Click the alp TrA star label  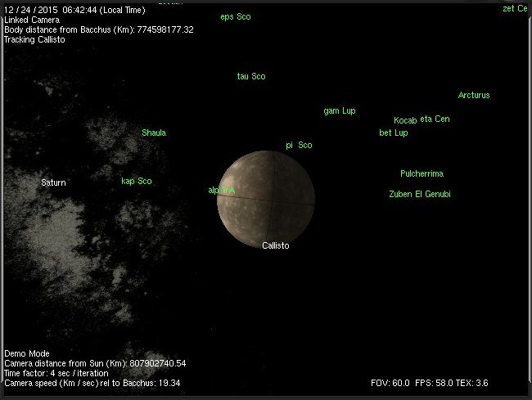[x=221, y=190]
